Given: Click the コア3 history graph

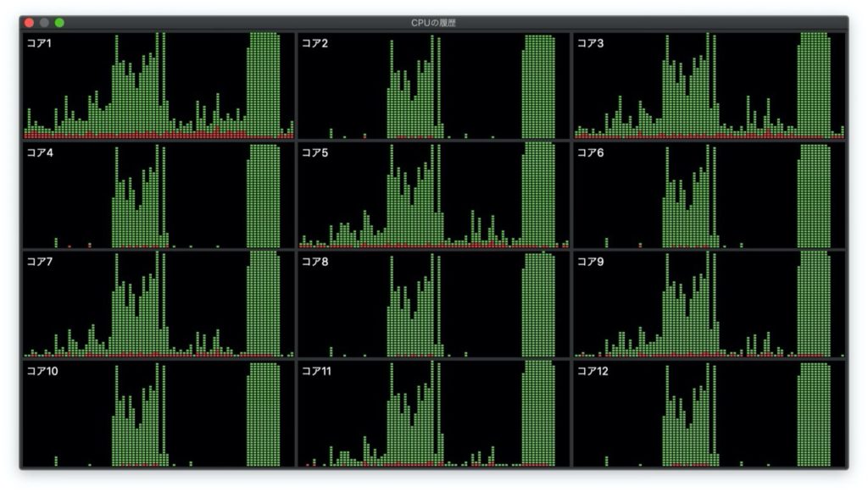Looking at the screenshot, I should coord(709,86).
